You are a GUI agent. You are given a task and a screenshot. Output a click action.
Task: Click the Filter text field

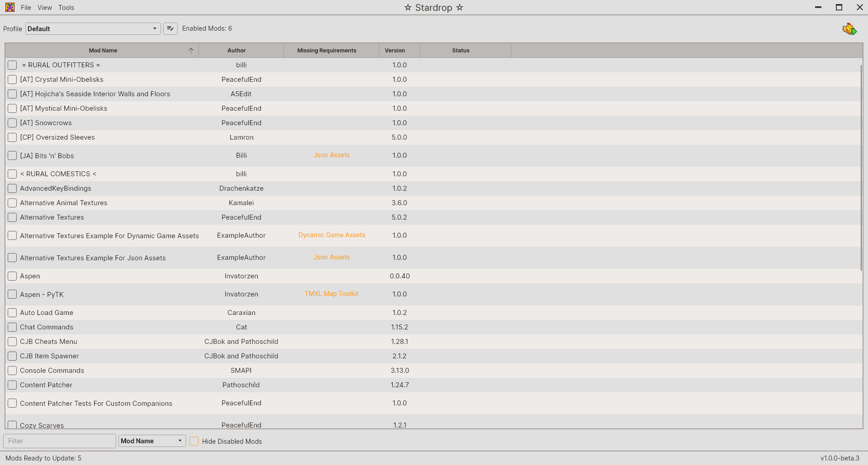[60, 441]
